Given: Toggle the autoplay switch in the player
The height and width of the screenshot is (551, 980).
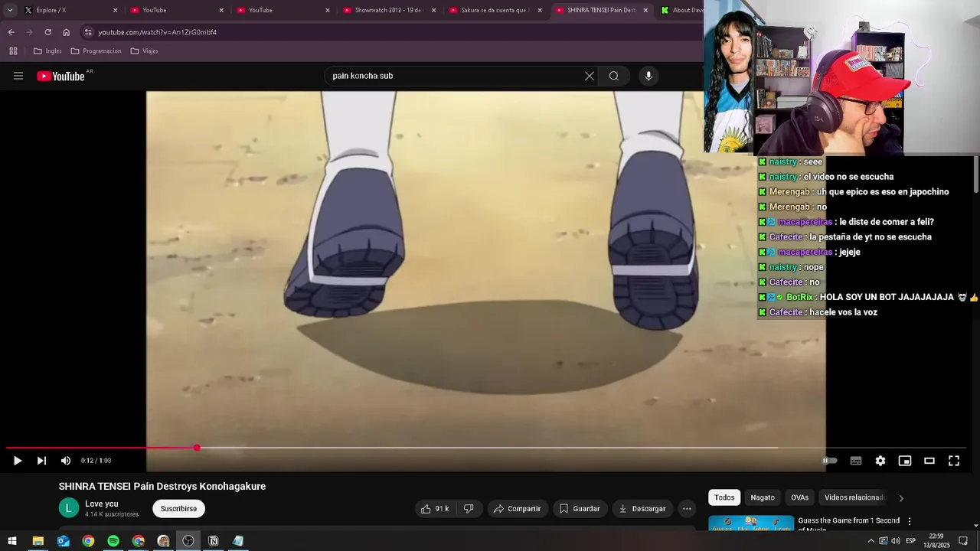Looking at the screenshot, I should coord(830,461).
